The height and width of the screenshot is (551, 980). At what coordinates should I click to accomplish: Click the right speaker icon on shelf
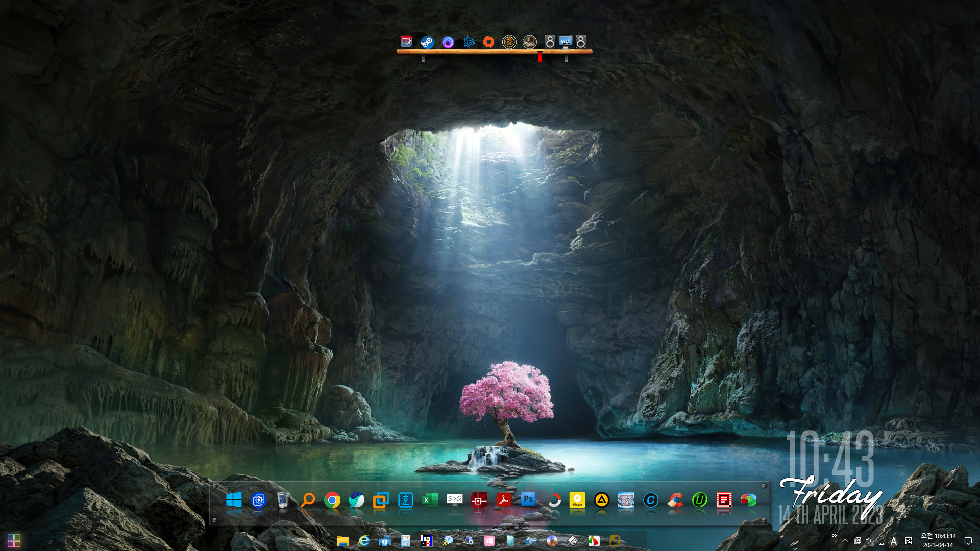[x=581, y=42]
